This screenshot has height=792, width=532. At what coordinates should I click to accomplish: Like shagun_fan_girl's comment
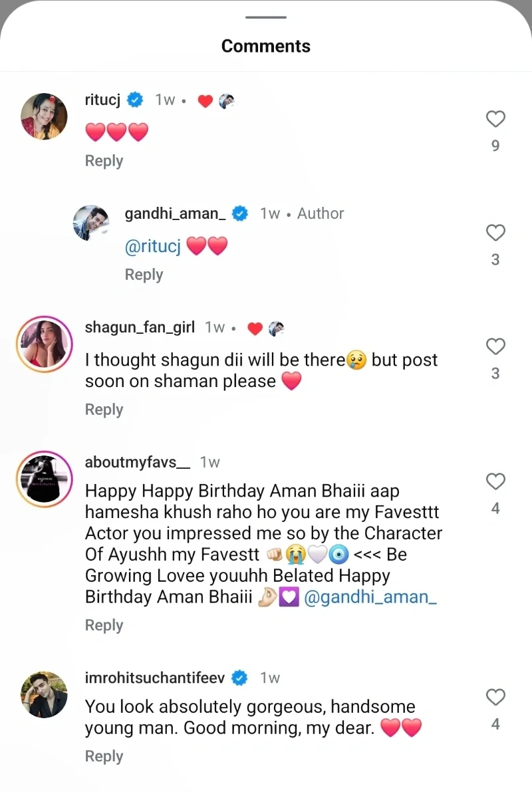click(495, 347)
